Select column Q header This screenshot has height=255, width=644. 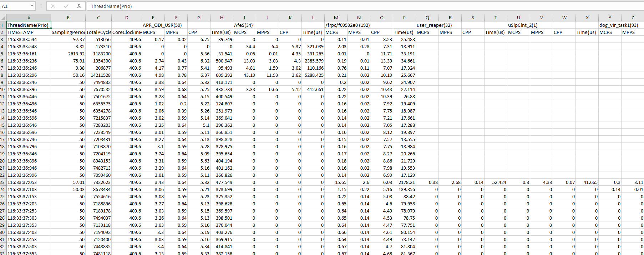point(427,17)
